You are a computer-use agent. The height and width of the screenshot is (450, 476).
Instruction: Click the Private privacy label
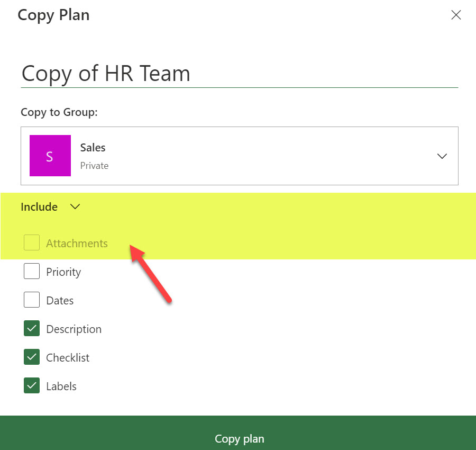tap(94, 165)
